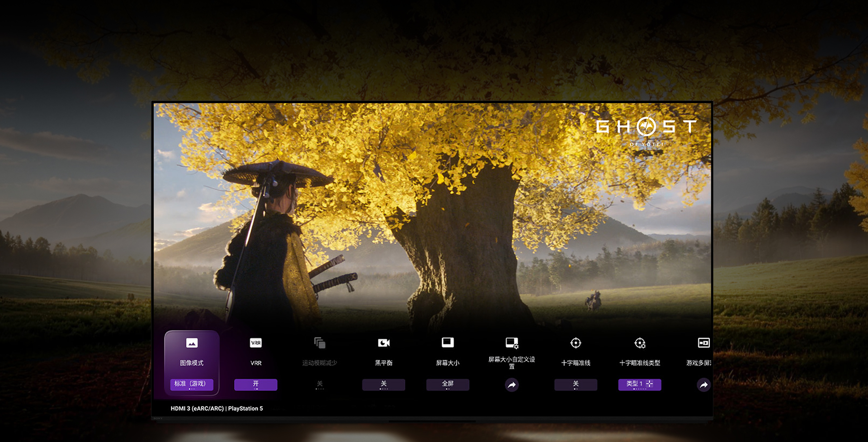Click the 十字瞄准线类型 label

(640, 363)
